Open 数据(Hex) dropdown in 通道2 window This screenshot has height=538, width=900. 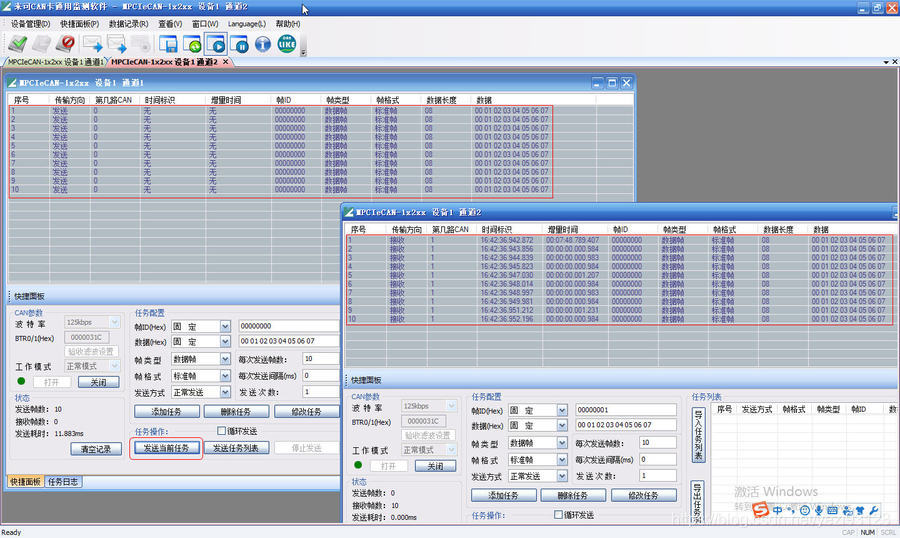[x=562, y=425]
